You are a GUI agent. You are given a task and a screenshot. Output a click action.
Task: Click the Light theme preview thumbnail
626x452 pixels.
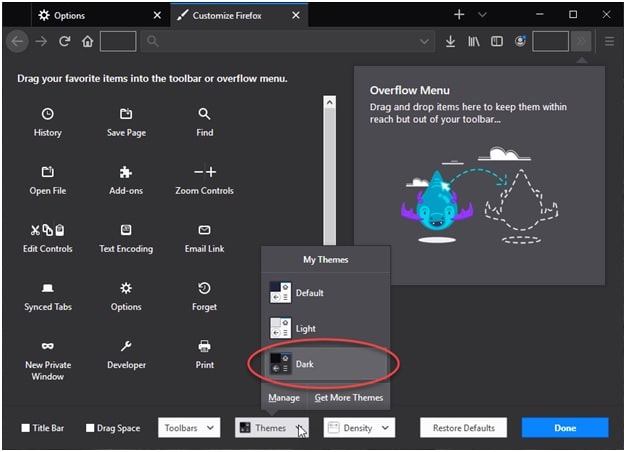coord(280,328)
